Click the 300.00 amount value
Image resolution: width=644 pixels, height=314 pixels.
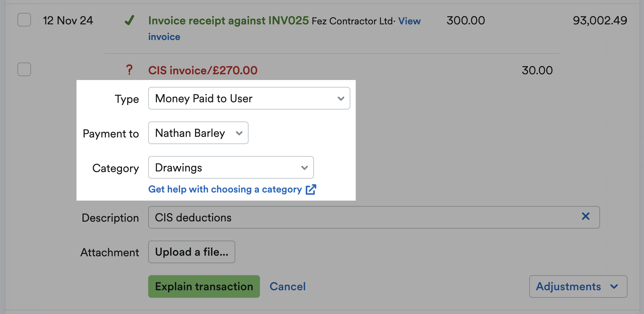pos(466,20)
